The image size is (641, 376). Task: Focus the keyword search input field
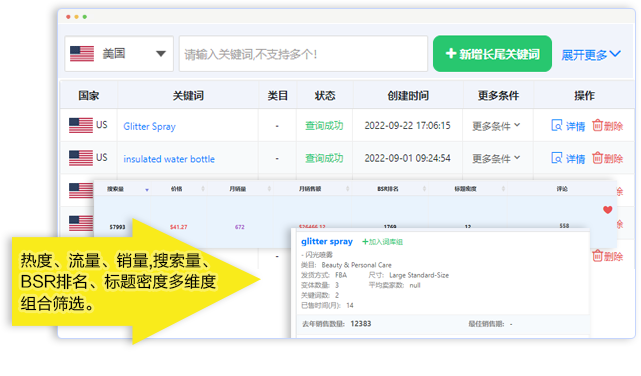click(x=303, y=54)
